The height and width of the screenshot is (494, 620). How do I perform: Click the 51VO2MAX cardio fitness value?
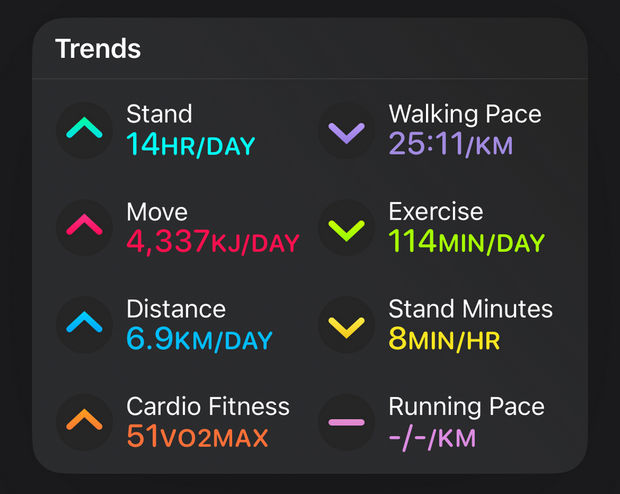point(197,437)
